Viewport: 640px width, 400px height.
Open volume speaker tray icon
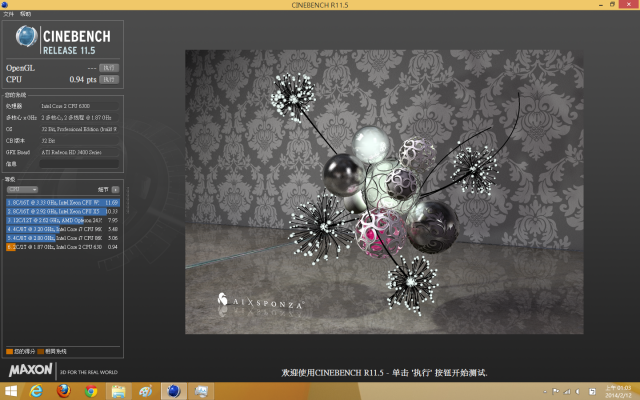[x=578, y=392]
